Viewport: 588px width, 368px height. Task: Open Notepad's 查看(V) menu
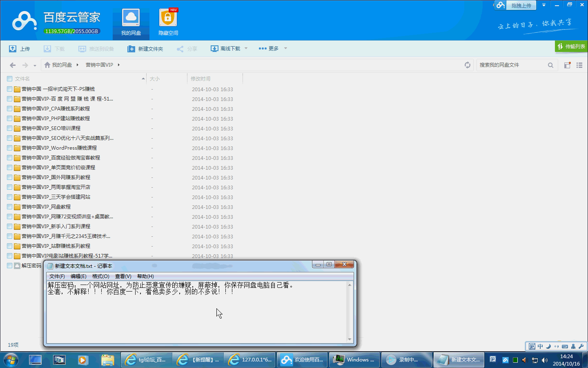[x=123, y=276]
